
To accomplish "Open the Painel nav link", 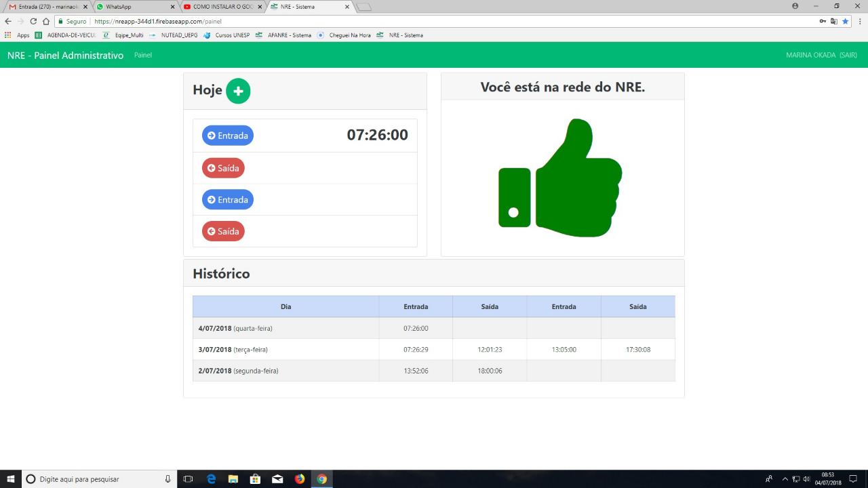I will [x=143, y=55].
